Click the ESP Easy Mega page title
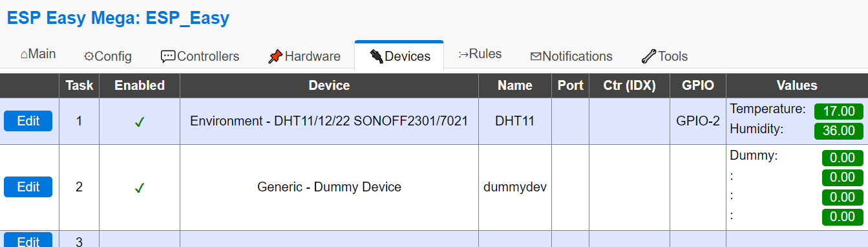 [x=118, y=18]
